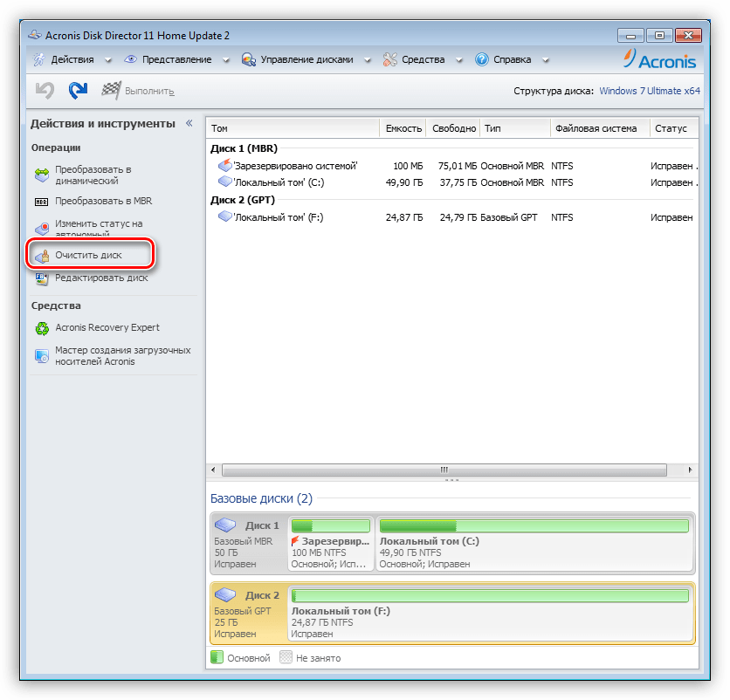Viewport: 730px width, 700px height.
Task: Click the horizontal scrollbar thumb
Action: point(444,470)
